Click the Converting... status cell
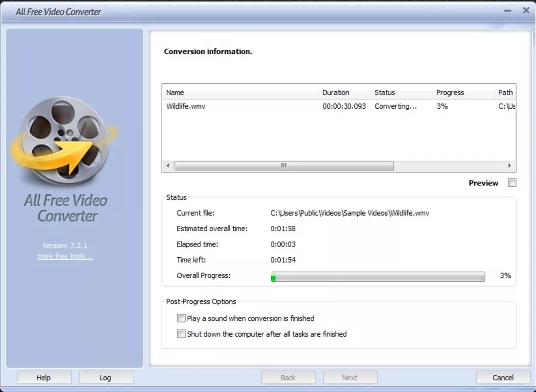This screenshot has width=536, height=392. (395, 106)
